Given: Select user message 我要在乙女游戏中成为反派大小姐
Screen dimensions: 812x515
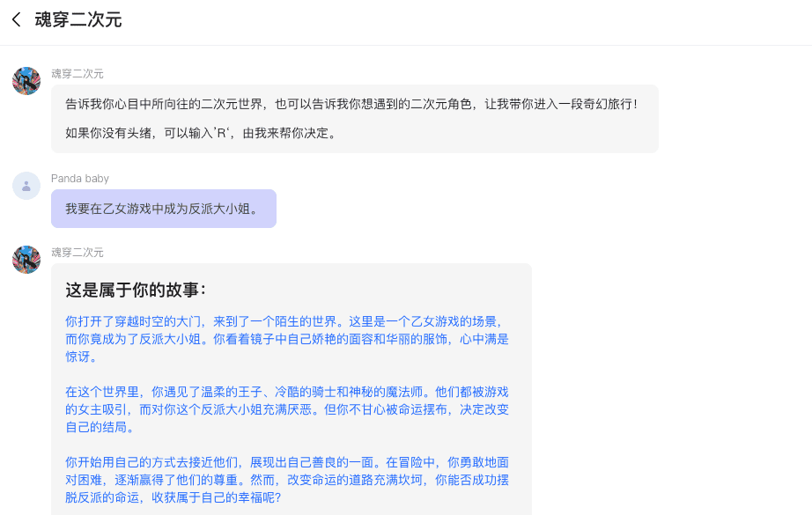Looking at the screenshot, I should point(163,209).
